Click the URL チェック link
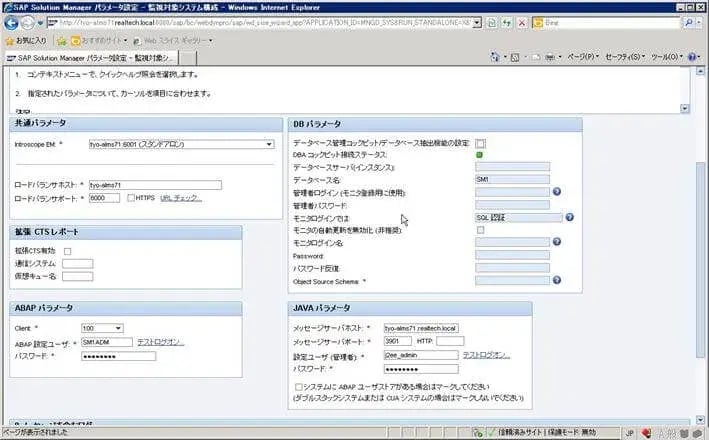709x440 pixels. (181, 198)
